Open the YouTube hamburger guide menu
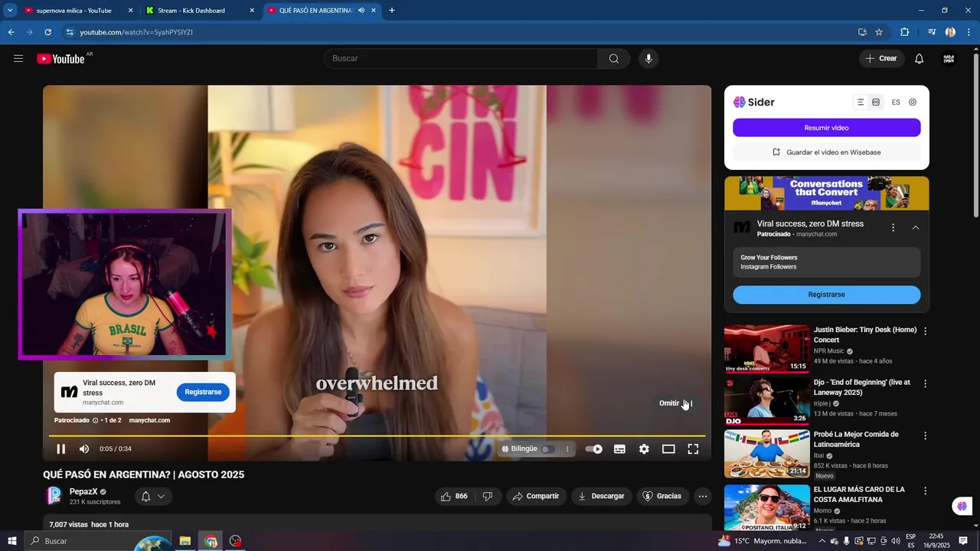 [18, 59]
